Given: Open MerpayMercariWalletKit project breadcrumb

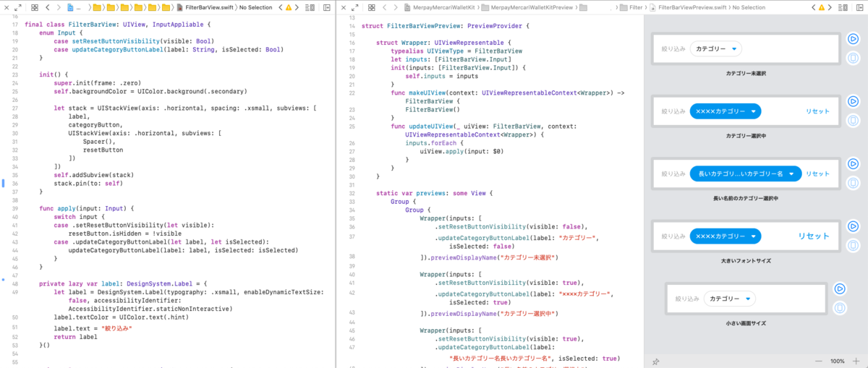Looking at the screenshot, I should [443, 7].
